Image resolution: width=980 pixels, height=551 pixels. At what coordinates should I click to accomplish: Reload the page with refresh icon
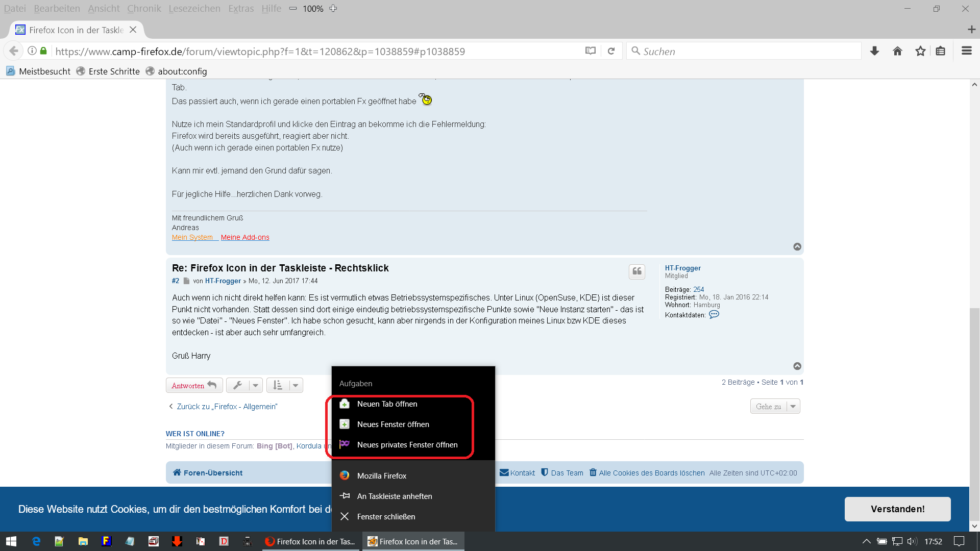coord(611,51)
